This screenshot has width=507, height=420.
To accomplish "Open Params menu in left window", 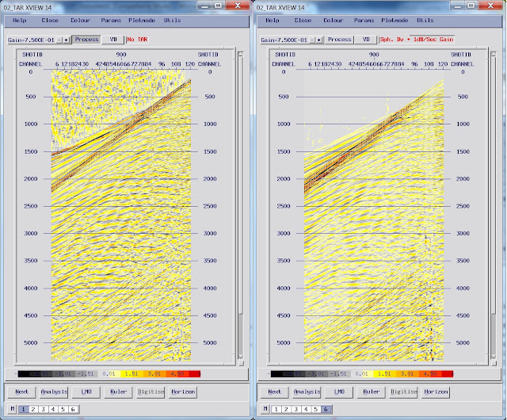I will (111, 21).
